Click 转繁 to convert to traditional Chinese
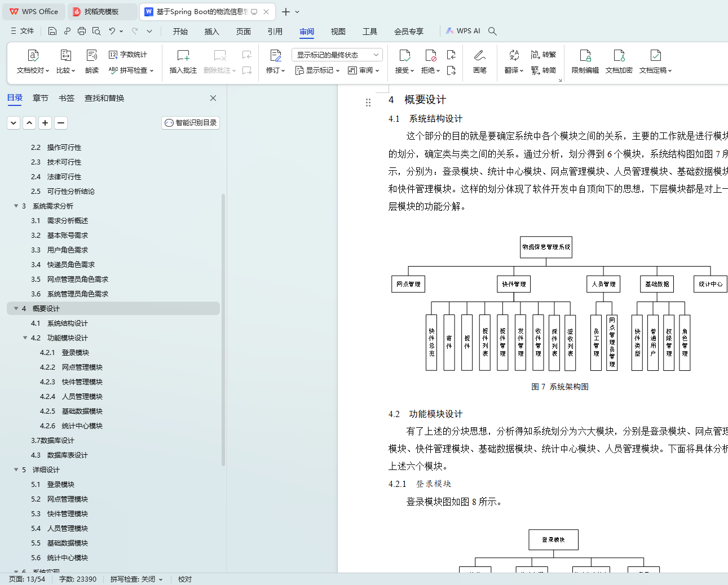The image size is (728, 585). (544, 55)
